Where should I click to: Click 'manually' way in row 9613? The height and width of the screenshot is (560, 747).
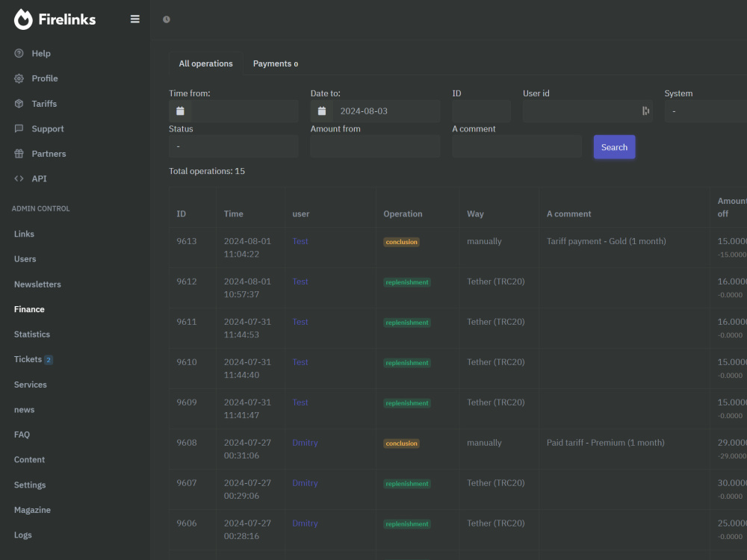pos(484,241)
